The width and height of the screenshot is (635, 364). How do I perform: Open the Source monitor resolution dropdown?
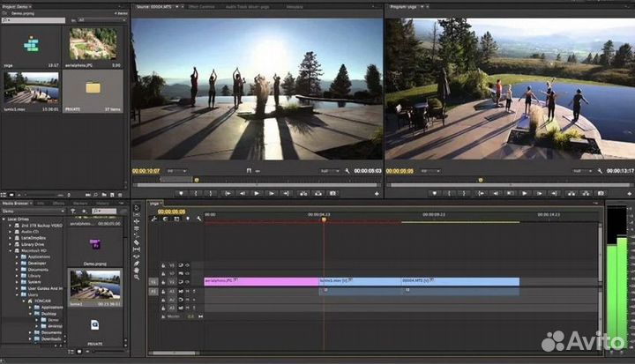328,171
